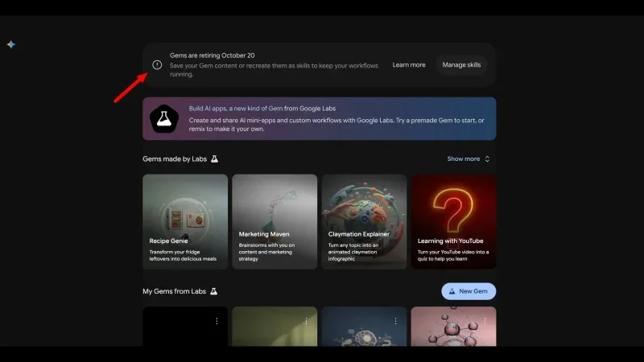Open the Recipe Genie gem card
The image size is (644, 362).
pyautogui.click(x=185, y=222)
